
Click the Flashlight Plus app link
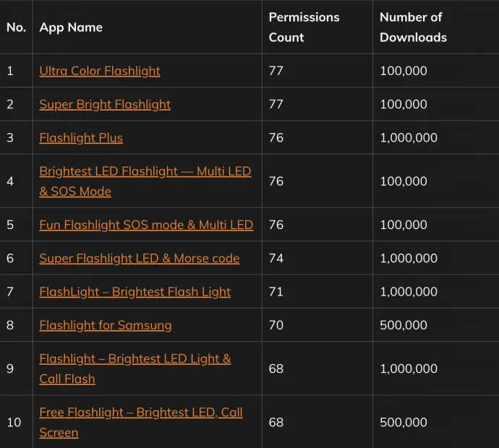coord(81,138)
